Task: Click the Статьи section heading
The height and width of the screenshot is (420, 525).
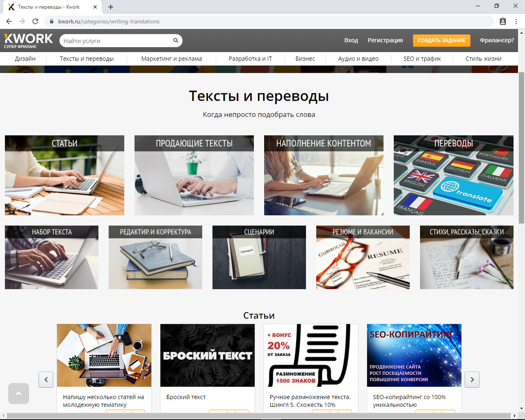Action: pos(259,315)
